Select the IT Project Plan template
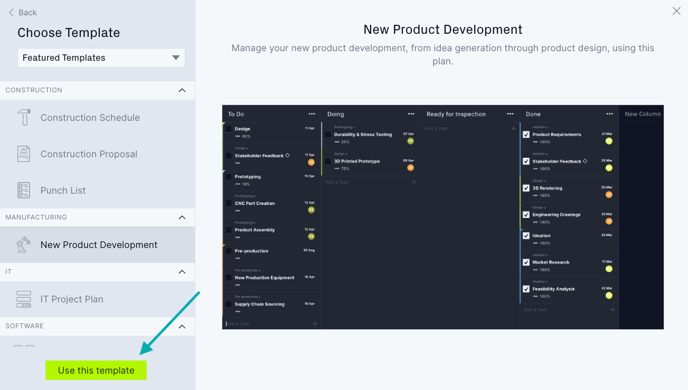688x390 pixels. tap(97, 299)
